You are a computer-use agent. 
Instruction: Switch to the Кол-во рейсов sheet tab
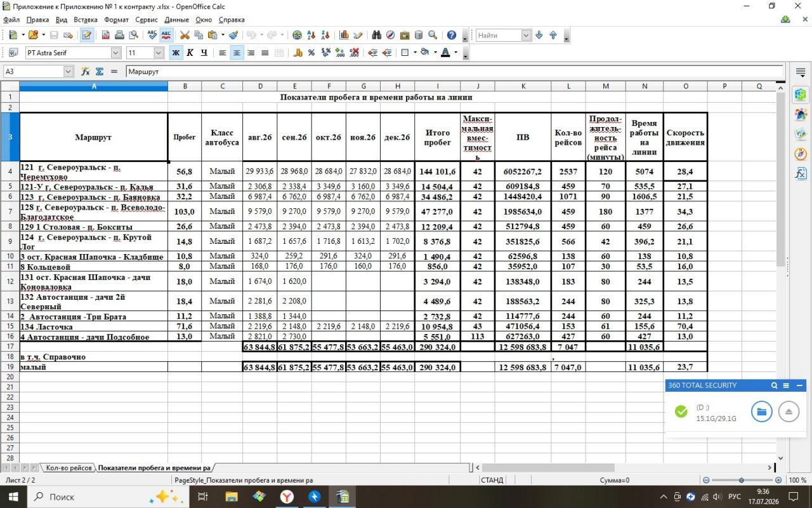(69, 468)
